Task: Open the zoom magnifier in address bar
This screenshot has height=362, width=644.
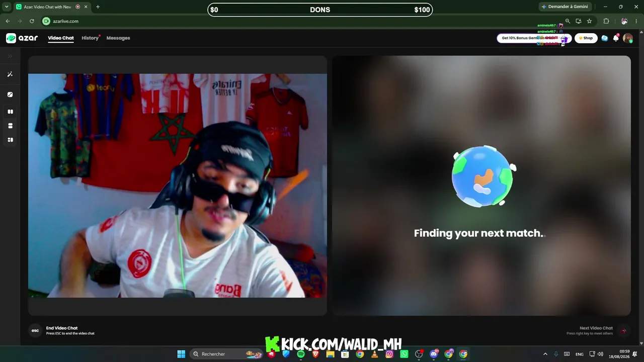Action: coord(568,21)
